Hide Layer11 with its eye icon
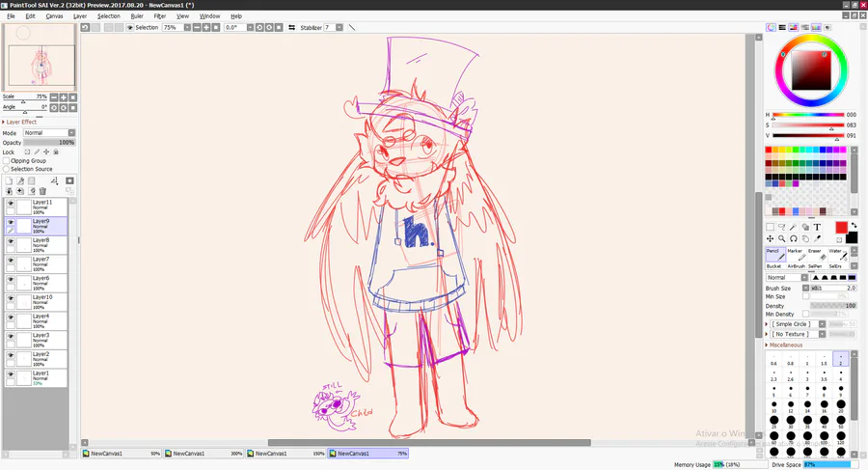868x470 pixels. [11, 203]
